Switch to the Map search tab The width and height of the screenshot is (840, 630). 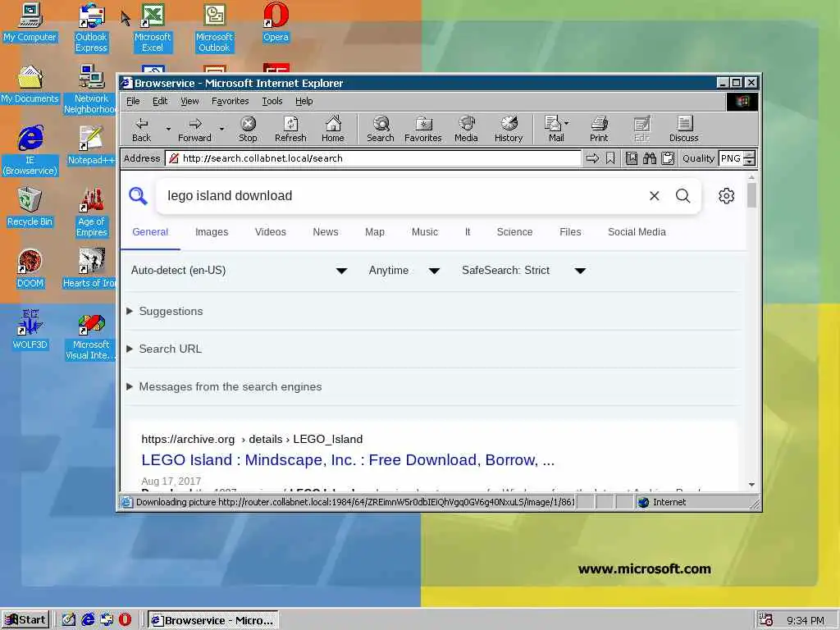tap(375, 232)
